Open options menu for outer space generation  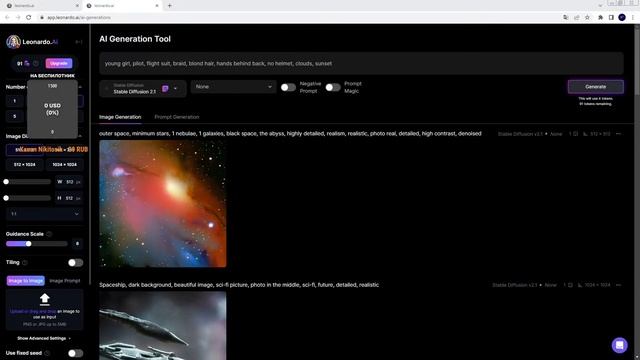click(618, 134)
